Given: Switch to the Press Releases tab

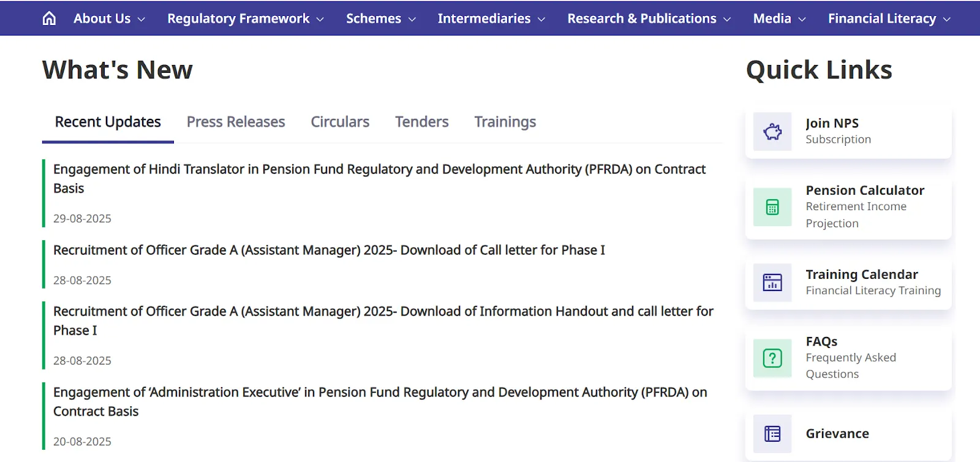Looking at the screenshot, I should [235, 121].
